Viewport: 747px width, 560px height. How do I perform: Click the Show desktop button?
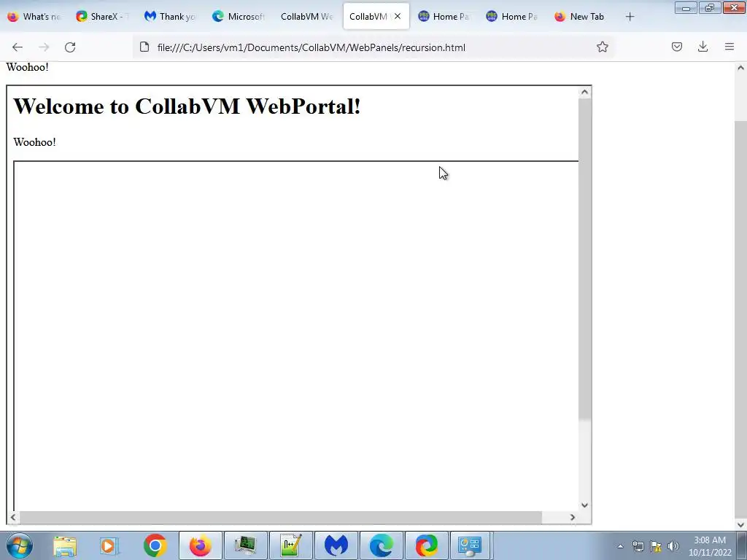tap(742, 546)
